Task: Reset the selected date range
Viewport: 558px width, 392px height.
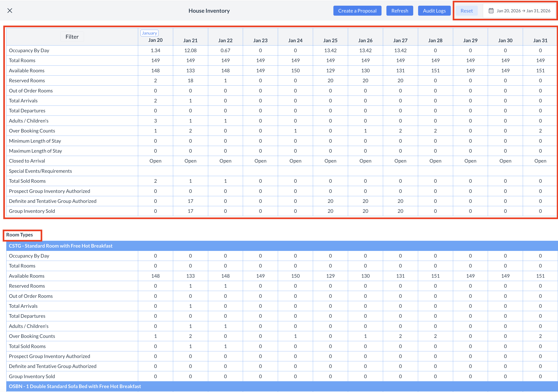Action: tap(466, 11)
